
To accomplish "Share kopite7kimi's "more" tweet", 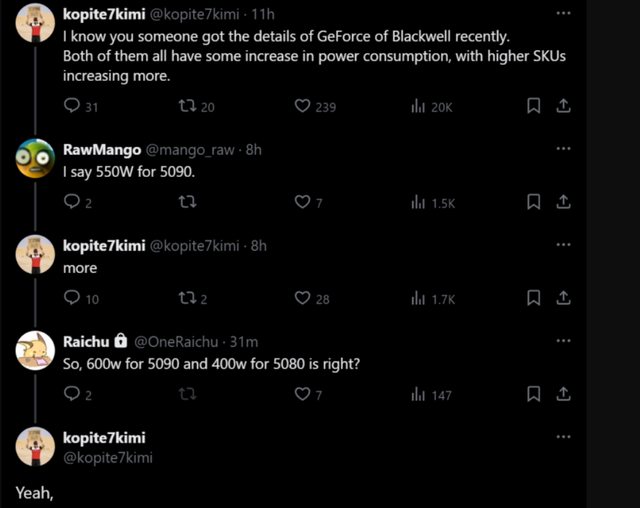I will [563, 298].
